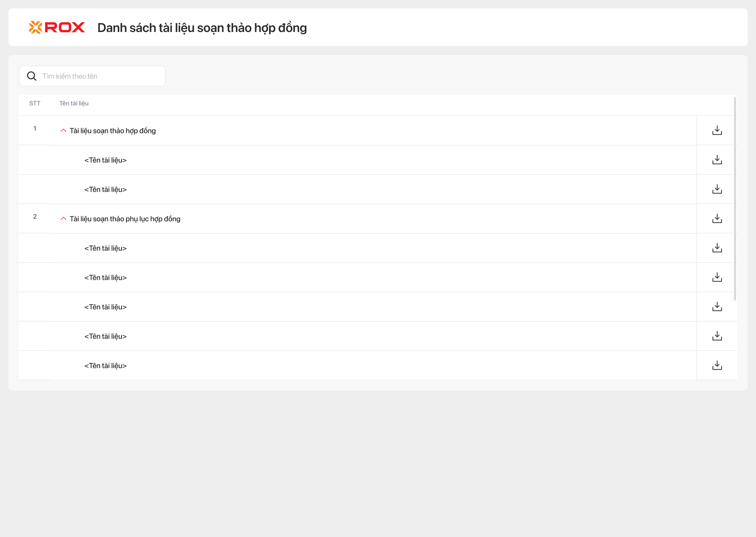
Task: Select "Tài liệu soạn thảo phụ lục hợp đồng" label
Action: (x=125, y=219)
